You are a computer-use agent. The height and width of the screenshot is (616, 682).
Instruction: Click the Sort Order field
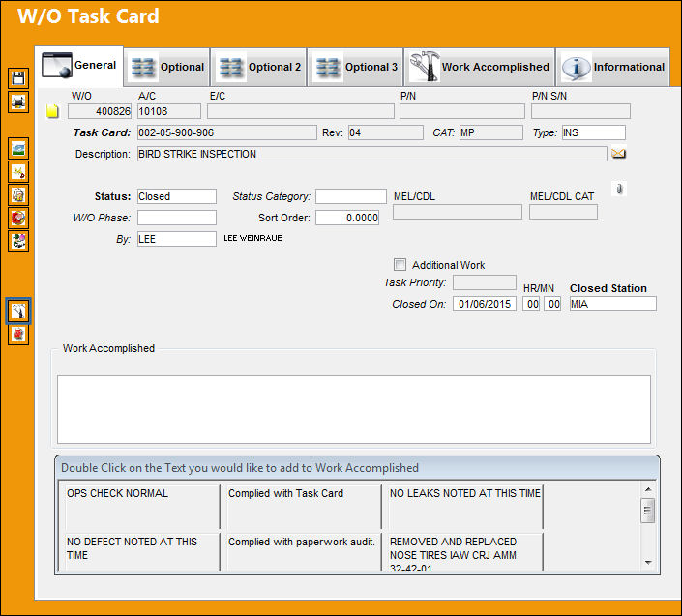(x=347, y=218)
